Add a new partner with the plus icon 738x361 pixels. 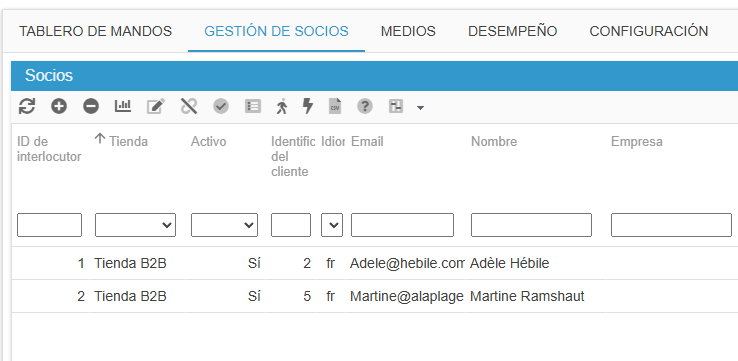59,106
